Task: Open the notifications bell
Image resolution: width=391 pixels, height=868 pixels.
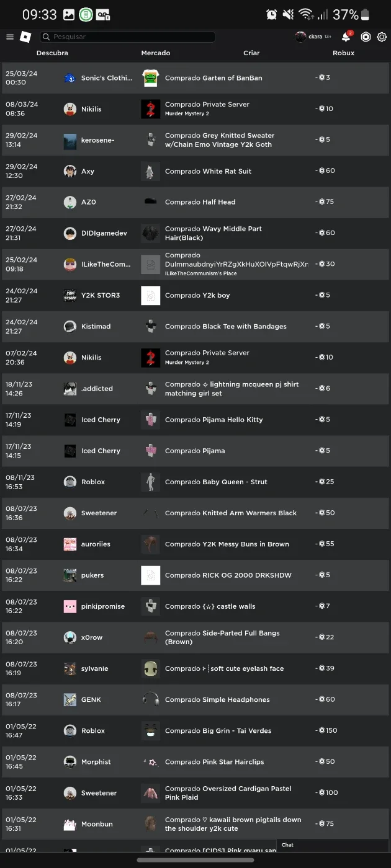Action: (x=346, y=37)
